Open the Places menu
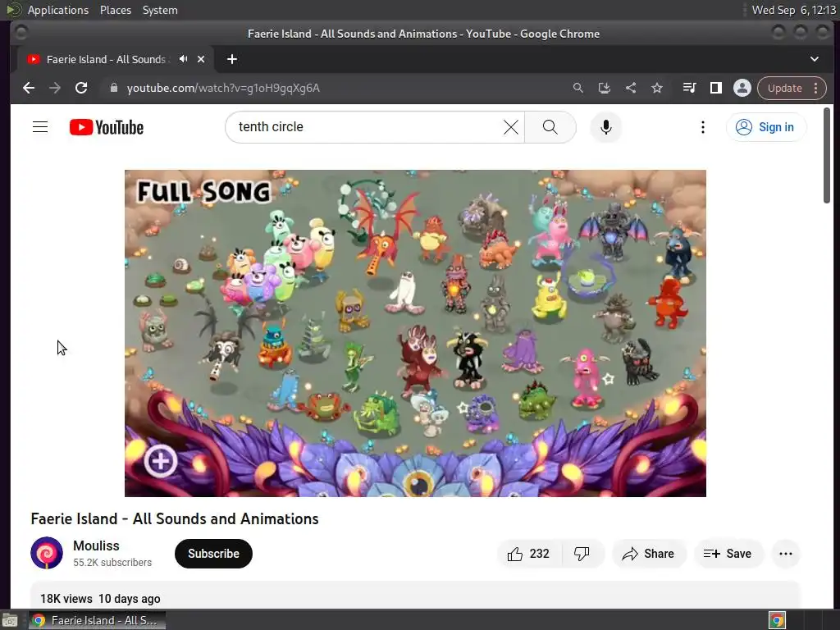Screen dimensions: 840x630 click(x=116, y=10)
